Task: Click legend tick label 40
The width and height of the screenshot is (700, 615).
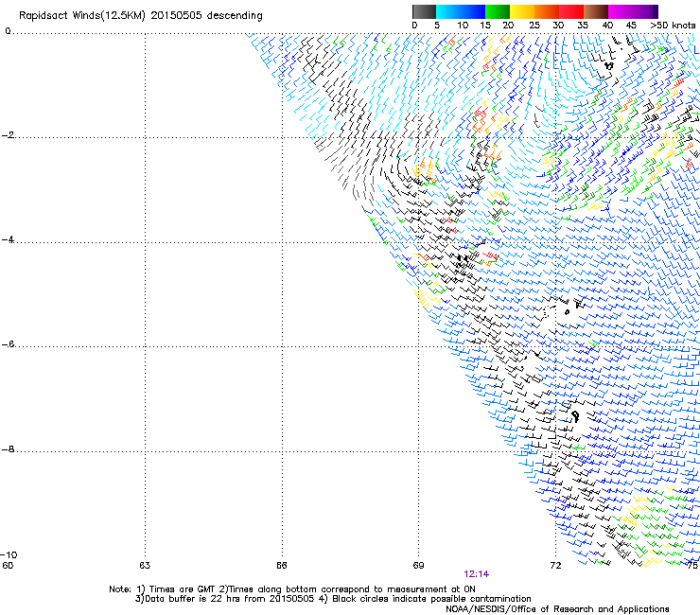Action: [607, 26]
